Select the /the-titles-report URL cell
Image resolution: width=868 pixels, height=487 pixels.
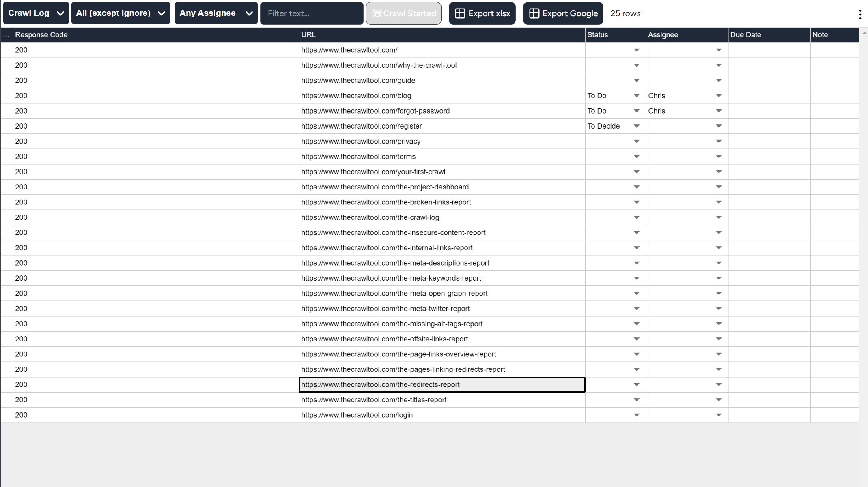442,400
